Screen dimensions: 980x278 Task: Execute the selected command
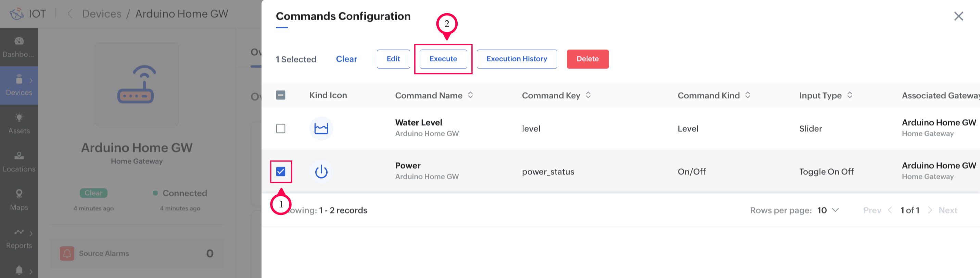click(443, 59)
